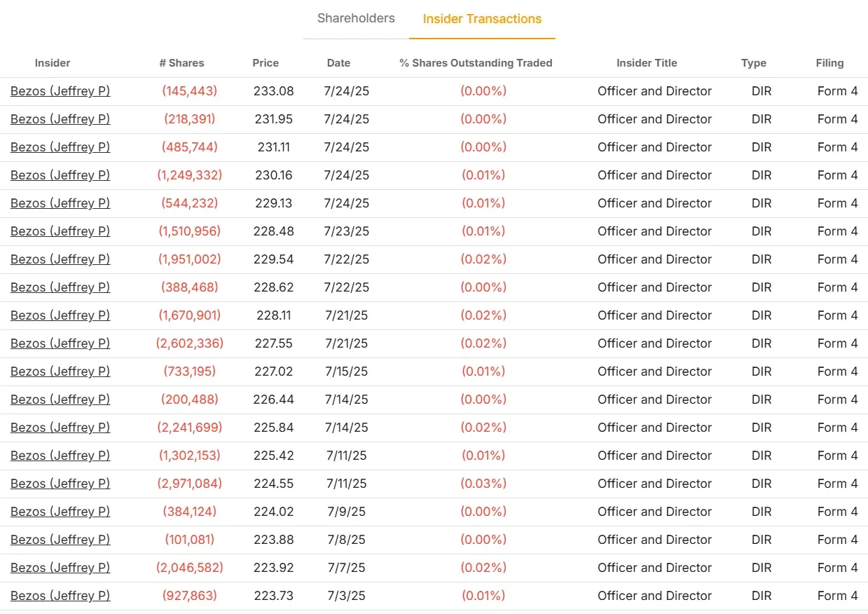Open Bezos link for 7/15/25 transaction
The image size is (868, 614).
coord(60,371)
